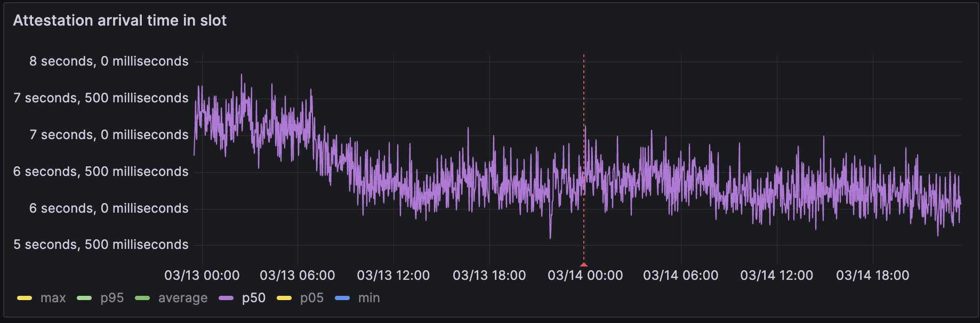This screenshot has height=323, width=980.
Task: Toggle the average series legend label
Action: [x=183, y=298]
